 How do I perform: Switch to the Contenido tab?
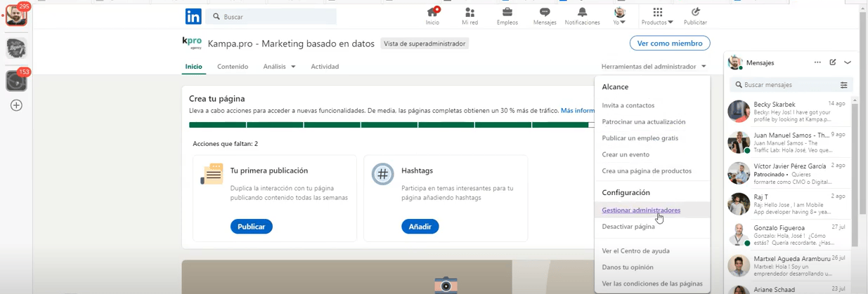point(233,67)
